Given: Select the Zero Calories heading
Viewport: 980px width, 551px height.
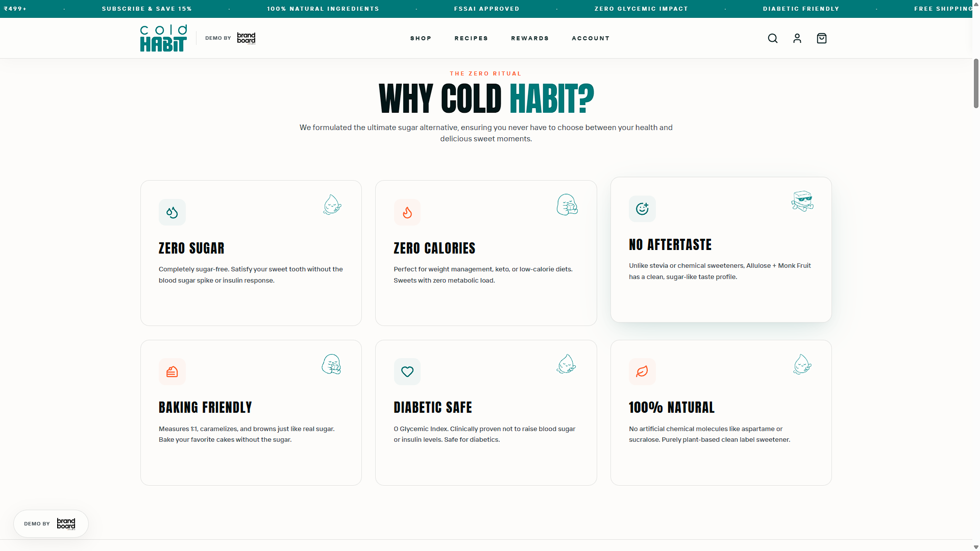Looking at the screenshot, I should [434, 248].
